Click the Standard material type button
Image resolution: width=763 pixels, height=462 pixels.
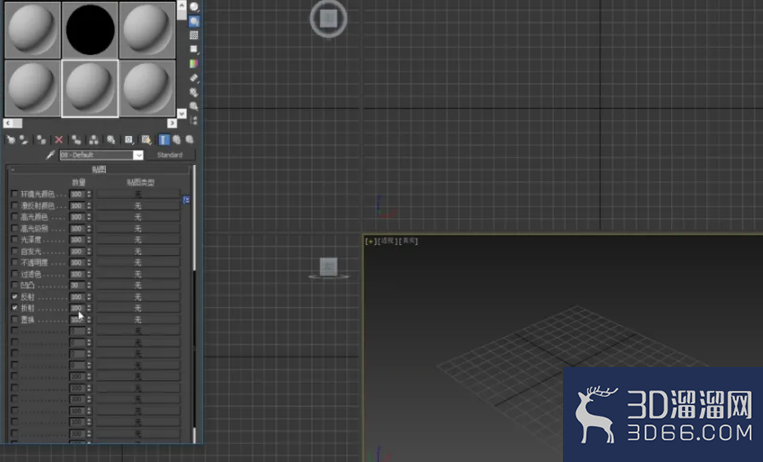tap(170, 155)
